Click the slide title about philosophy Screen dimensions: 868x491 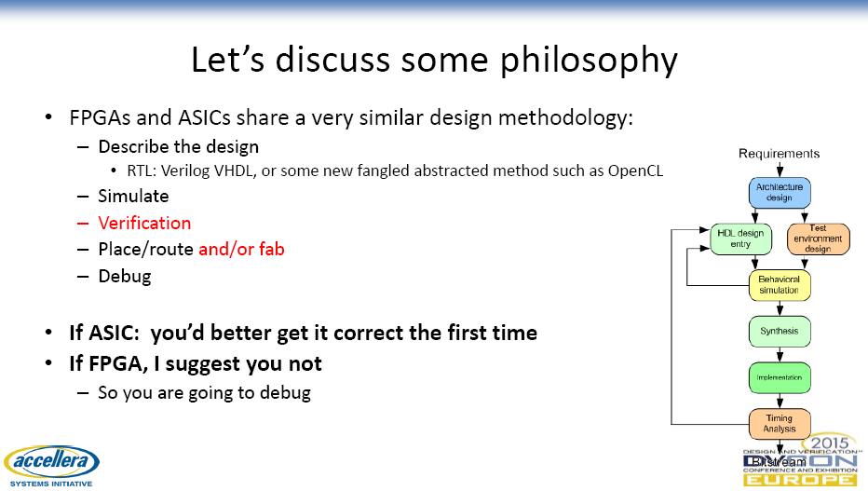click(434, 60)
